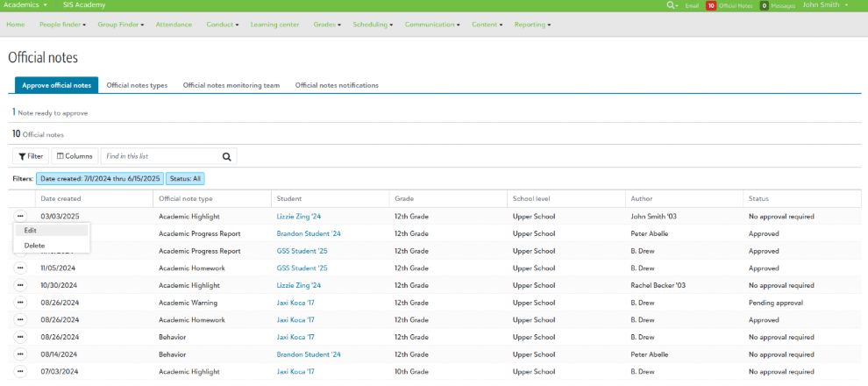Click the Email link in top bar

click(x=692, y=5)
